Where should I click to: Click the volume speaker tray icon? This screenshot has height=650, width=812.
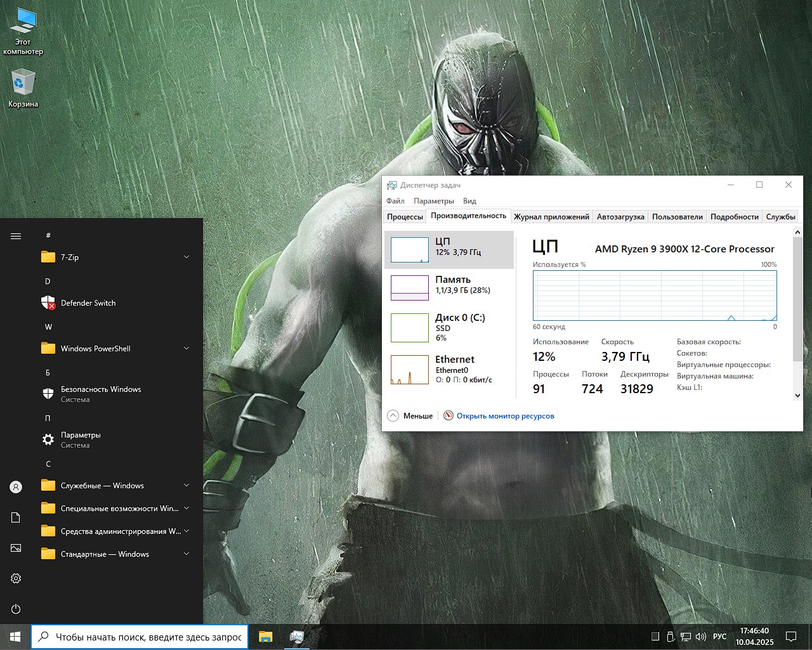point(701,637)
